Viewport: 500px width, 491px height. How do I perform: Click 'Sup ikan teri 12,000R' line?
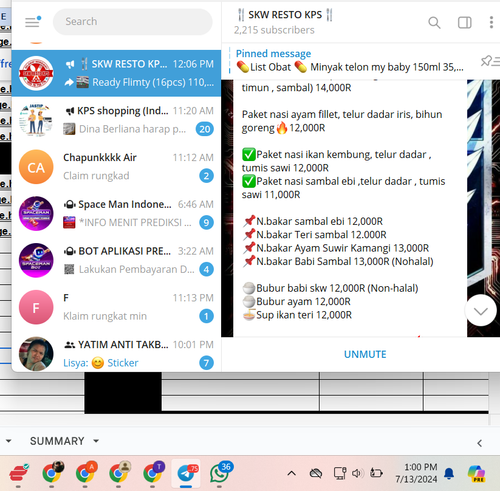tap(297, 315)
